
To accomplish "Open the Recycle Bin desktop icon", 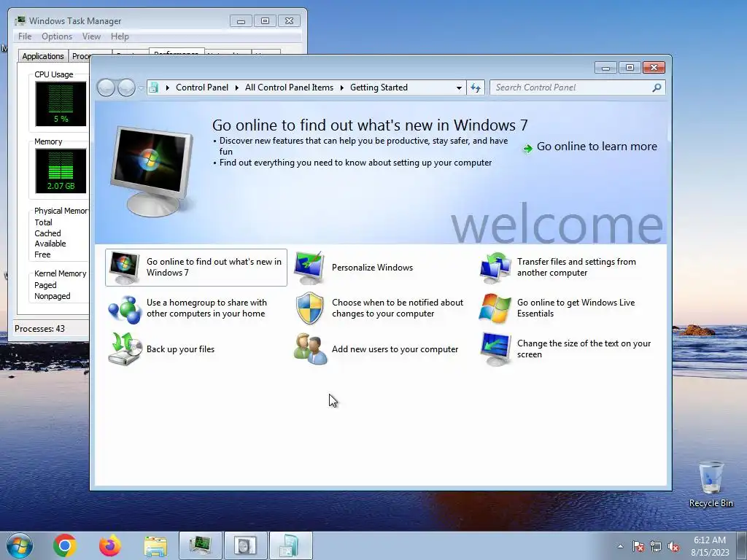I will [711, 483].
